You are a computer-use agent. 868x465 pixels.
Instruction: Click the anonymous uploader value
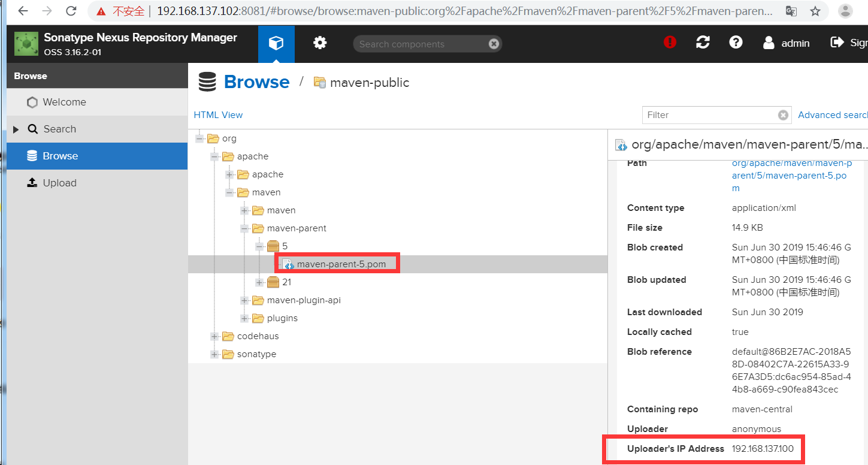click(757, 429)
